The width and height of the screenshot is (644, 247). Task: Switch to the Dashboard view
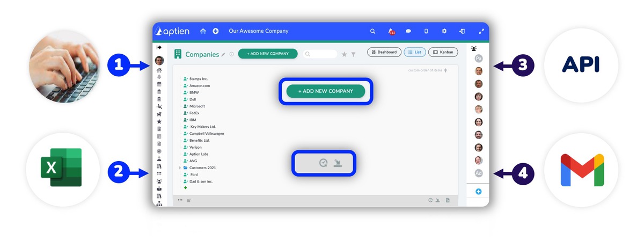pos(384,52)
